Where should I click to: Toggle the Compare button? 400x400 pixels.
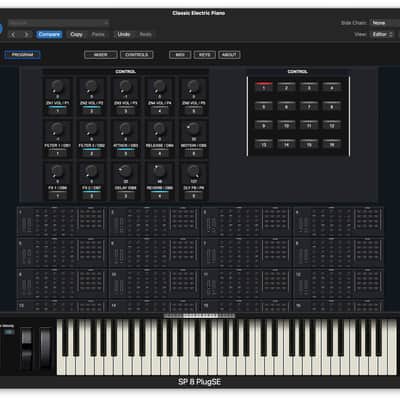point(49,34)
